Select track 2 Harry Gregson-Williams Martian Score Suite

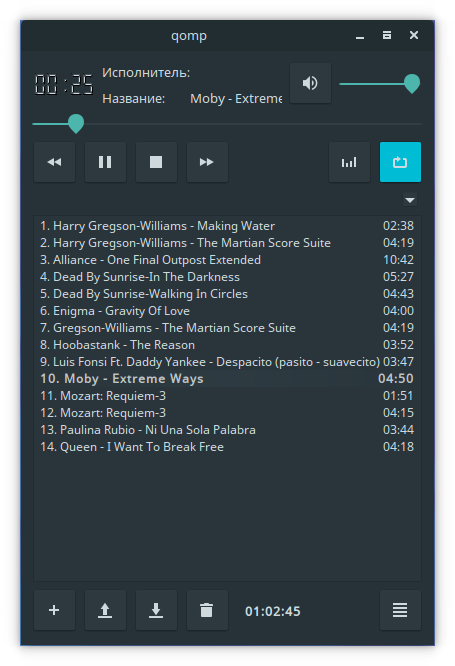(x=227, y=243)
